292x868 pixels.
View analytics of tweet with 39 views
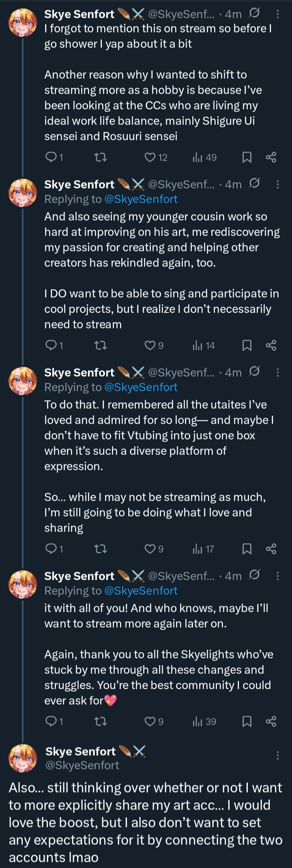tap(204, 722)
